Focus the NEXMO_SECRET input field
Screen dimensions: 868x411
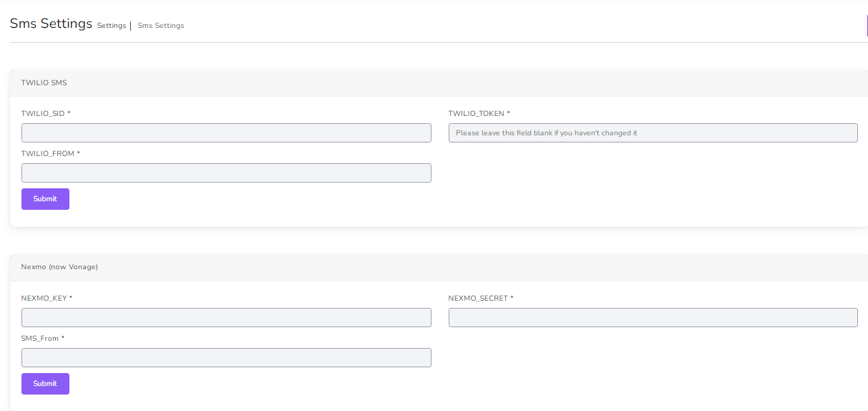[x=653, y=317]
